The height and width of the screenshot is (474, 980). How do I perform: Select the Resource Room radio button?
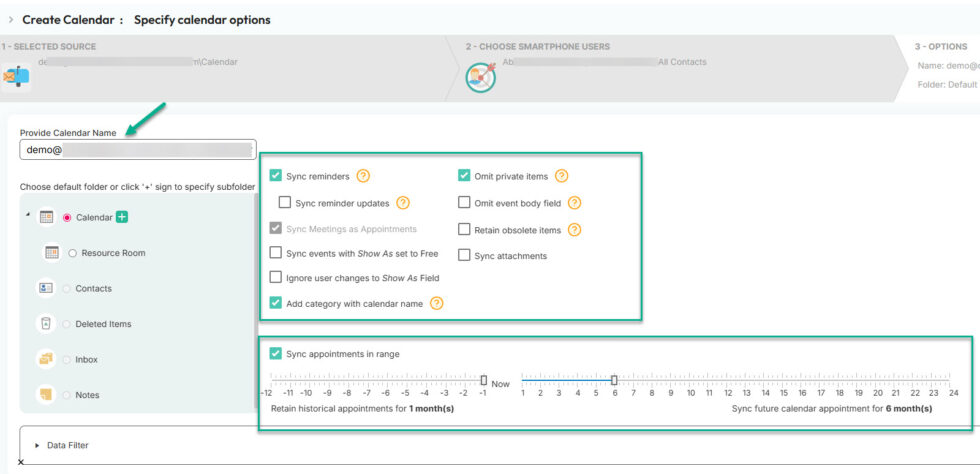tap(73, 253)
